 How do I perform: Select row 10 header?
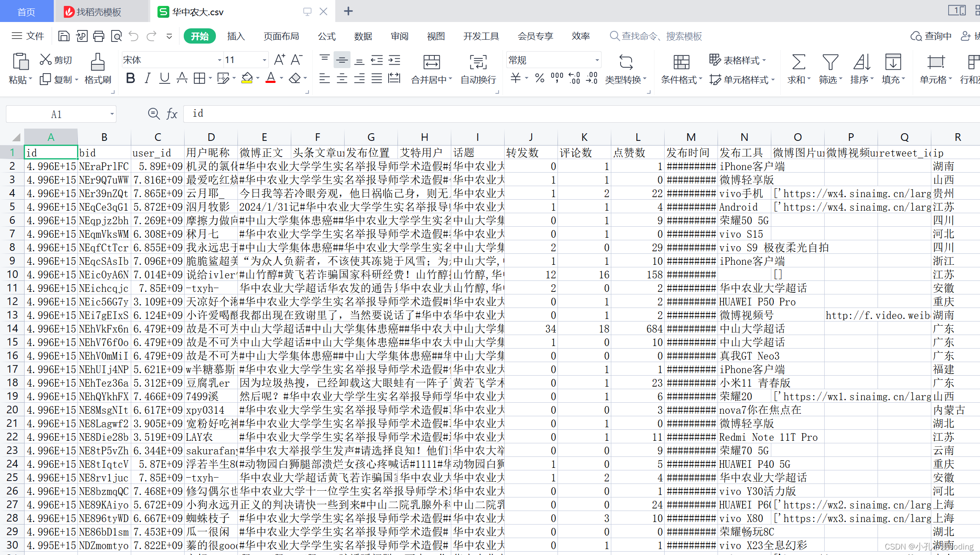[12, 275]
